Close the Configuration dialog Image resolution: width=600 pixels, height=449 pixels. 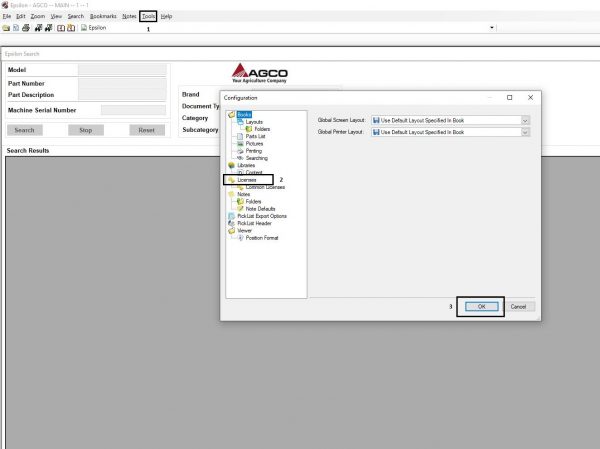530,98
